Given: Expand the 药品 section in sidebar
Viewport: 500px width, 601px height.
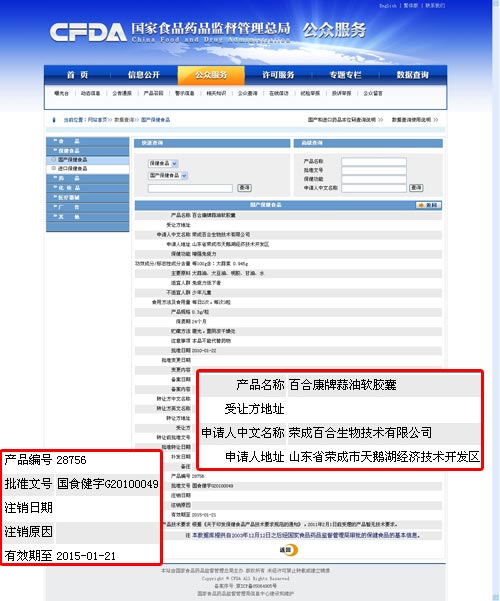Looking at the screenshot, I should coord(87,178).
